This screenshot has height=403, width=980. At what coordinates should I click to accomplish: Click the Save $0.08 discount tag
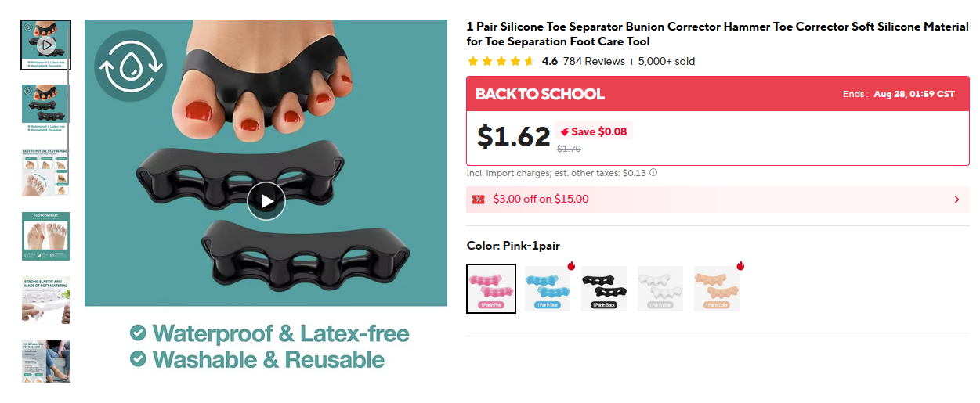(593, 131)
